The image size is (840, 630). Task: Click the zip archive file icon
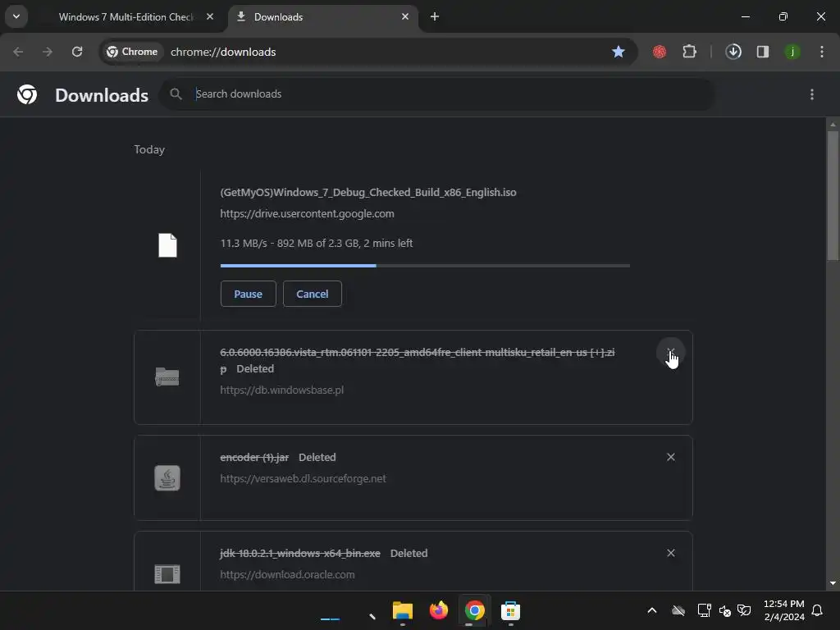pyautogui.click(x=167, y=377)
